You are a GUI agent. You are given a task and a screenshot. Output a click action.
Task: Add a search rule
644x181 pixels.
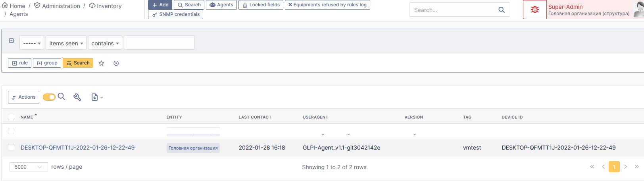click(20, 63)
